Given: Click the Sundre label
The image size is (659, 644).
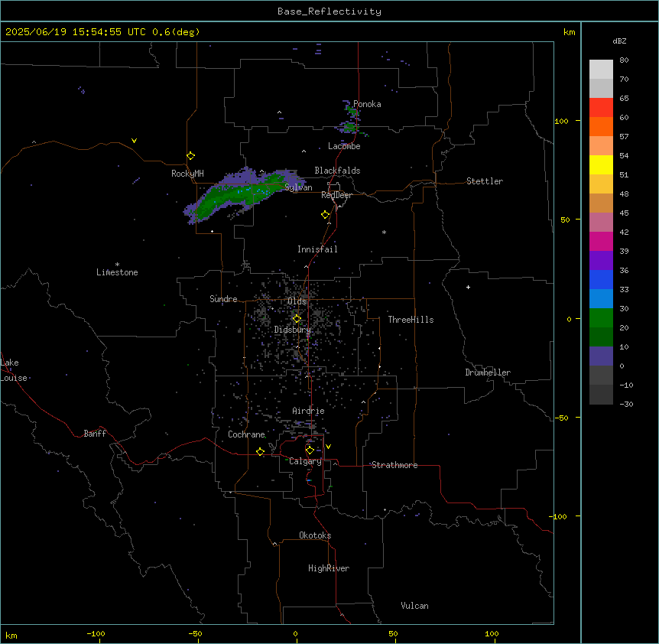Looking at the screenshot, I should pyautogui.click(x=223, y=299).
